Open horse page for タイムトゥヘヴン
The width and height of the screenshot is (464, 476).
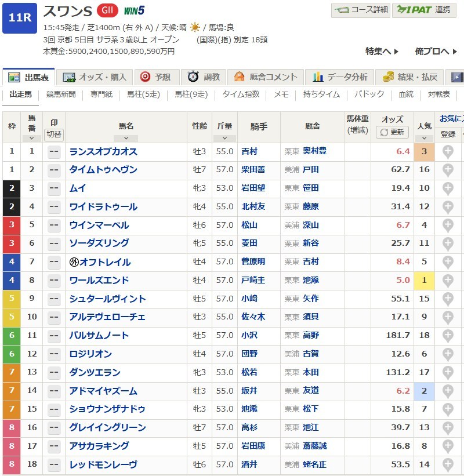point(103,170)
